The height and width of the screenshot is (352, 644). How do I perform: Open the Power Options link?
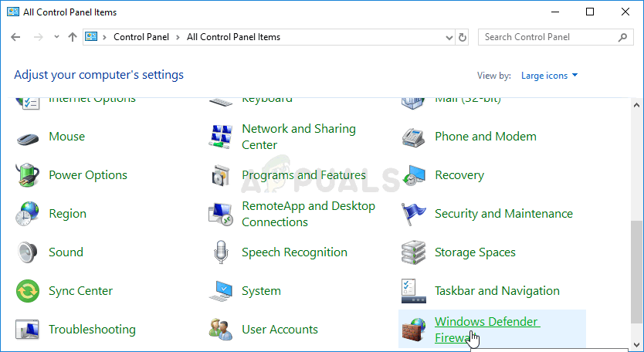(88, 175)
